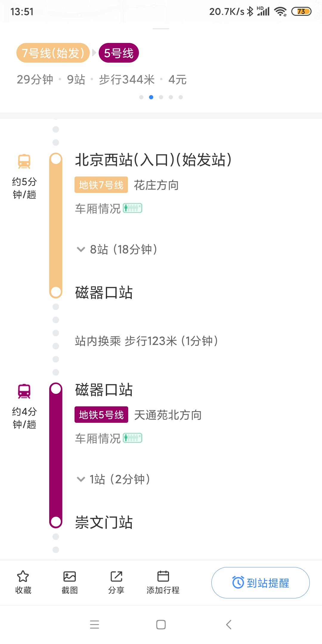Tap the share (分享) icon

(116, 576)
